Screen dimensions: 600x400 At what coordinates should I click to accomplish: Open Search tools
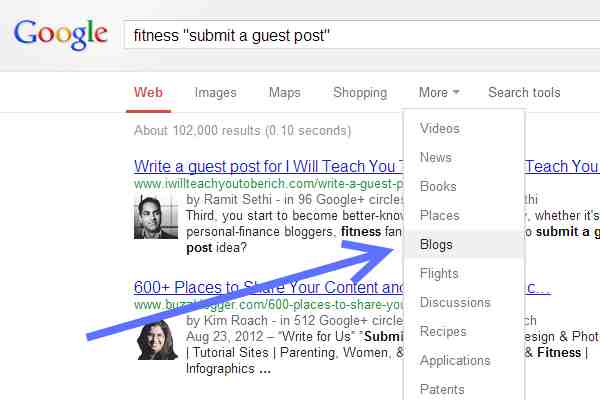524,92
